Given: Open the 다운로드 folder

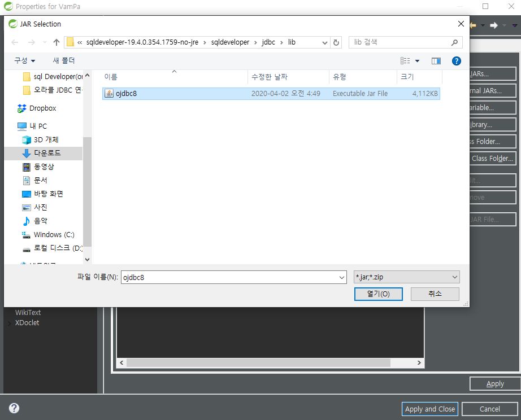Looking at the screenshot, I should [43, 154].
